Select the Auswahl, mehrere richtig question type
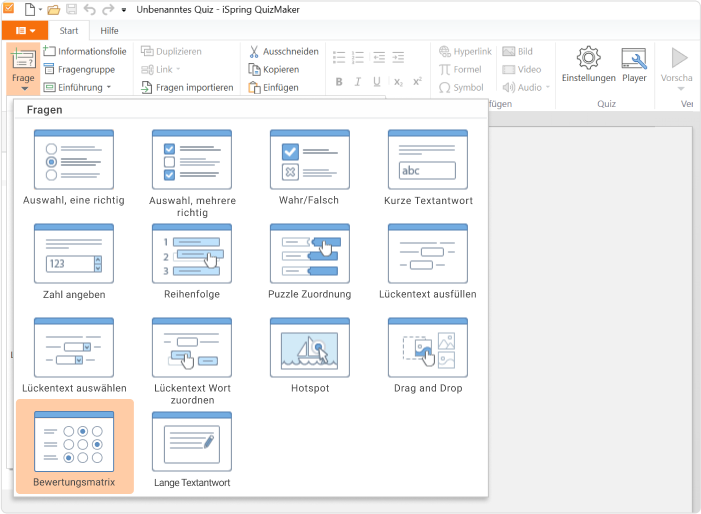 (192, 173)
